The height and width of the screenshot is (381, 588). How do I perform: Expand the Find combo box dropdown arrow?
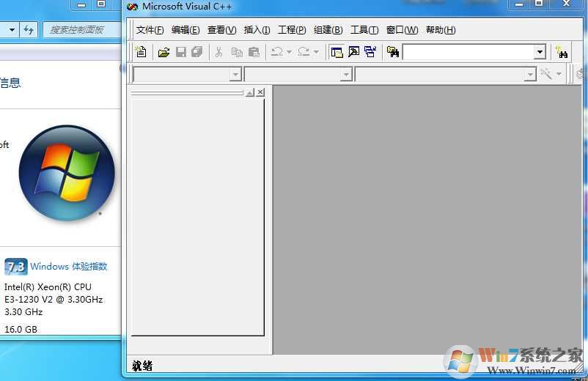[540, 52]
